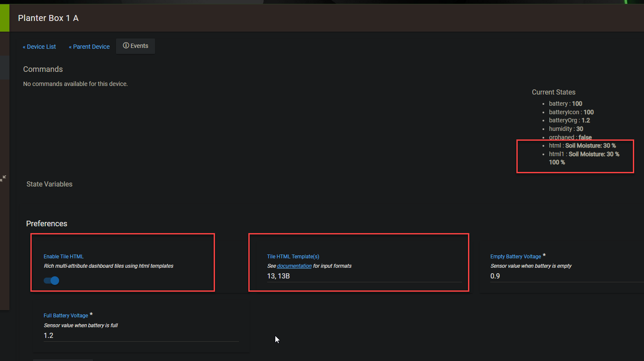Click the Tile HTML Template(s) input field

(364, 276)
